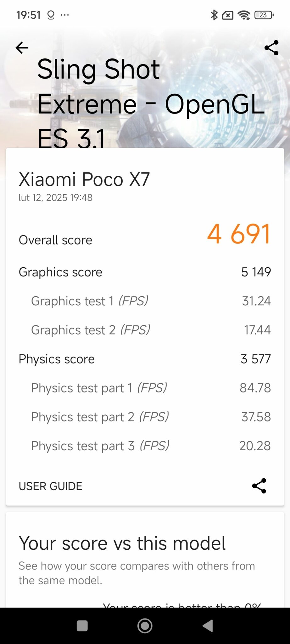Tap the Bluetooth status icon
This screenshot has width=290, height=644.
[214, 15]
